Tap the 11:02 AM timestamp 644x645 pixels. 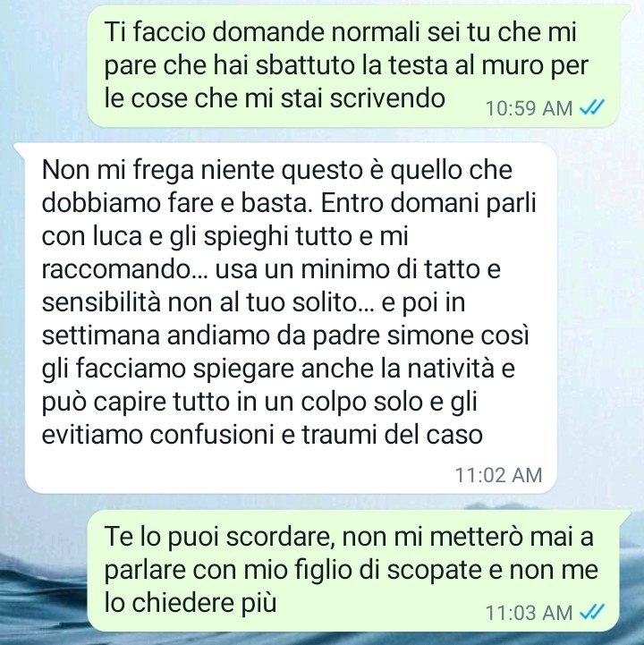498,475
